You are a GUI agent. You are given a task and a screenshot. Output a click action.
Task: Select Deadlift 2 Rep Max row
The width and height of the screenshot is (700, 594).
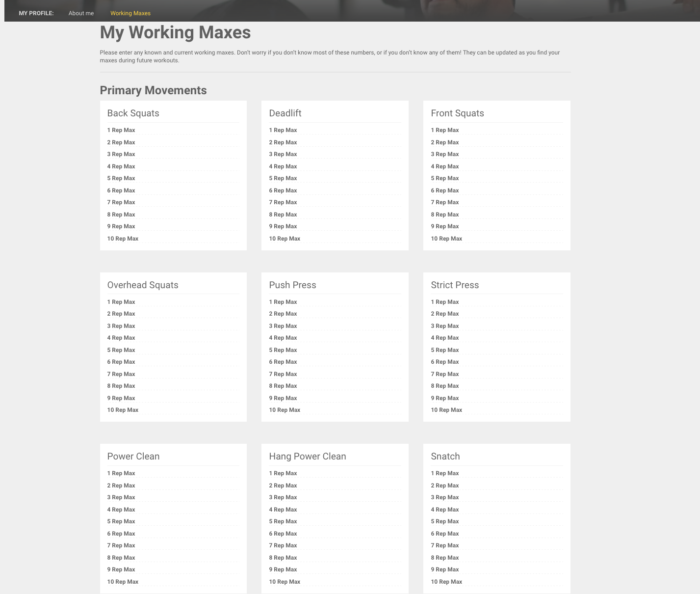coord(335,142)
